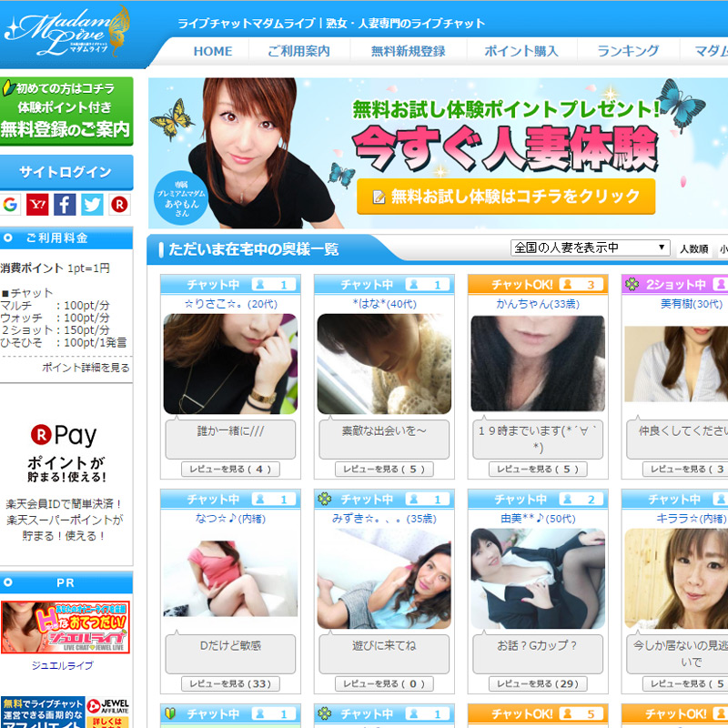Click なつ's profile photo
Image resolution: width=728 pixels, height=728 pixels.
pyautogui.click(x=230, y=579)
